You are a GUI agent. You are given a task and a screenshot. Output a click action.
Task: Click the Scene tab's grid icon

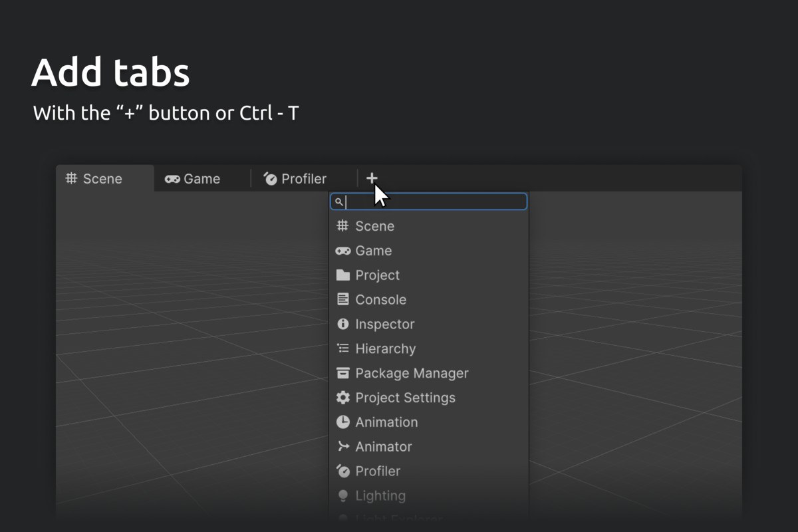[x=71, y=178]
